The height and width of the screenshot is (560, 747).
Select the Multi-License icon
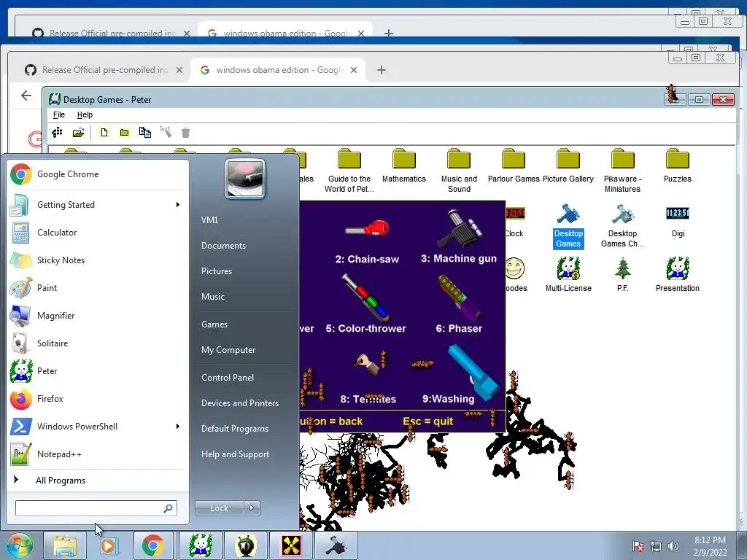[568, 275]
